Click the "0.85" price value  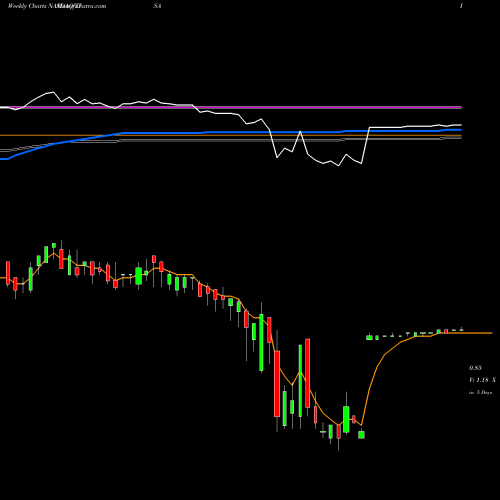pos(475,368)
